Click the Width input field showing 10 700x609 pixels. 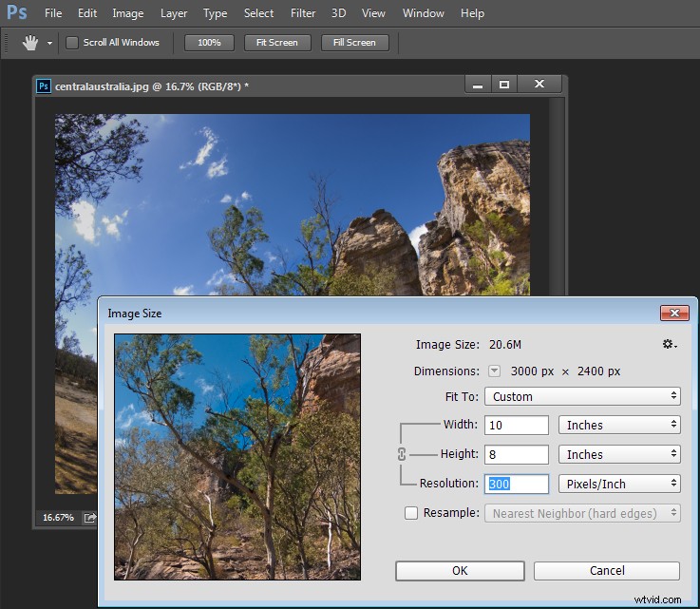[517, 425]
